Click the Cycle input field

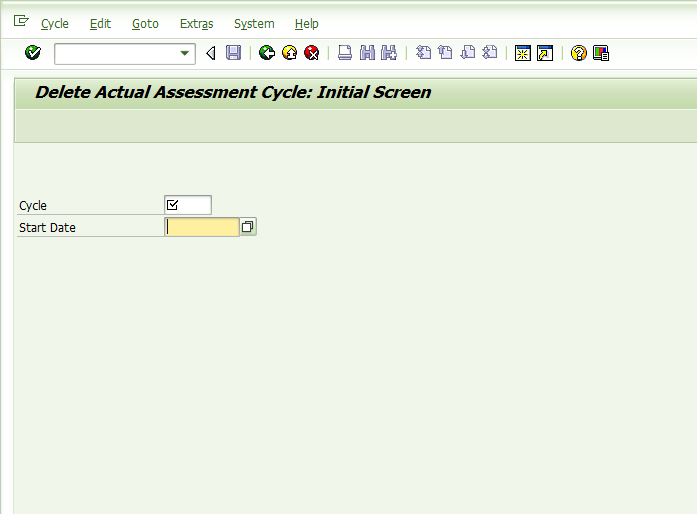coord(188,205)
